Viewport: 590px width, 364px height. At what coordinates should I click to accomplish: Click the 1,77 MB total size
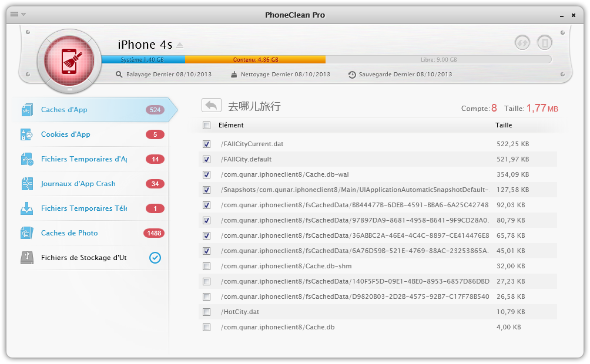pyautogui.click(x=542, y=108)
